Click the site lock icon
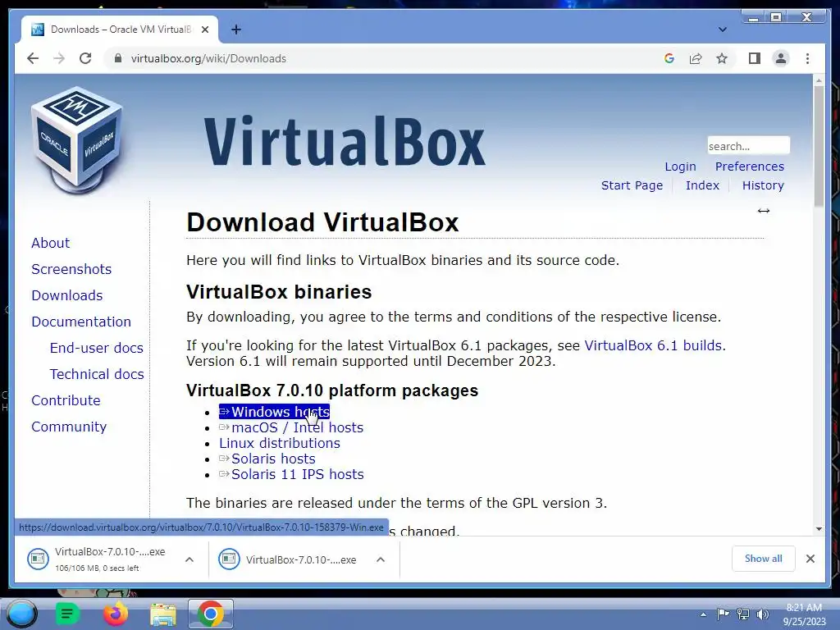The height and width of the screenshot is (630, 840). 118,58
